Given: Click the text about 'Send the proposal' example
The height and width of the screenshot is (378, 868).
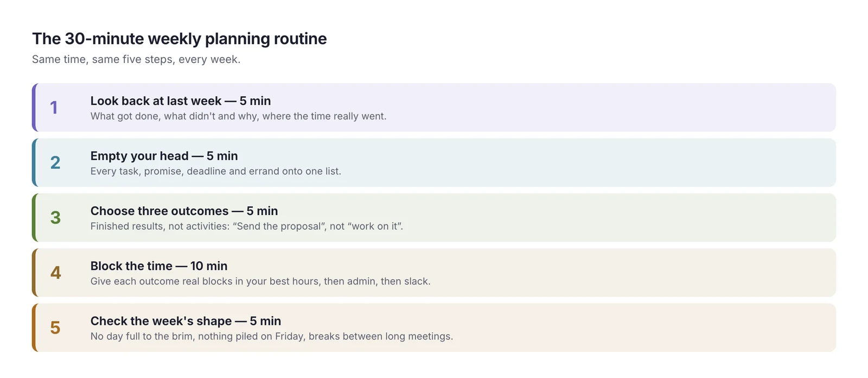Looking at the screenshot, I should (247, 226).
